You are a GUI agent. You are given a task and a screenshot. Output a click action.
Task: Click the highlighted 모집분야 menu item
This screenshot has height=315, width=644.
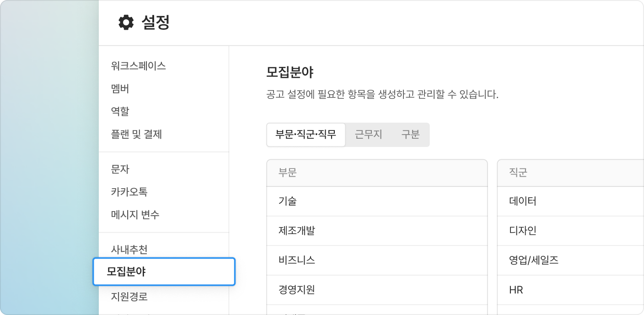pyautogui.click(x=164, y=272)
